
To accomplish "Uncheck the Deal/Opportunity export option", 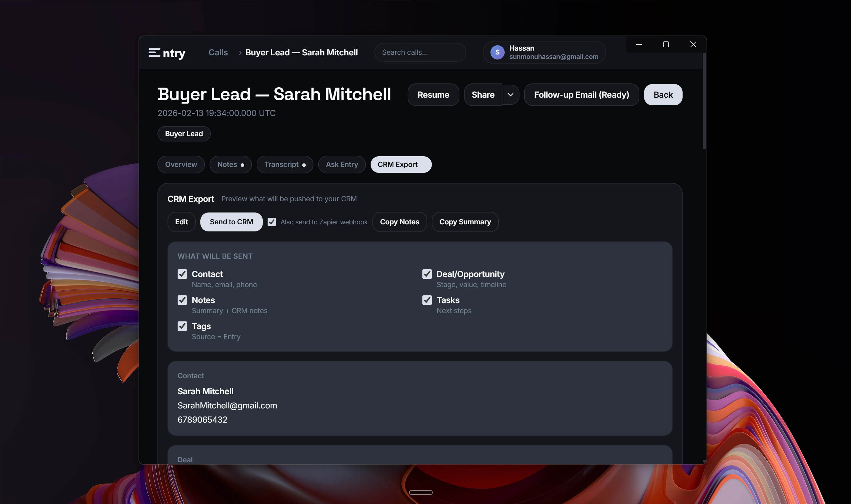I will 427,274.
